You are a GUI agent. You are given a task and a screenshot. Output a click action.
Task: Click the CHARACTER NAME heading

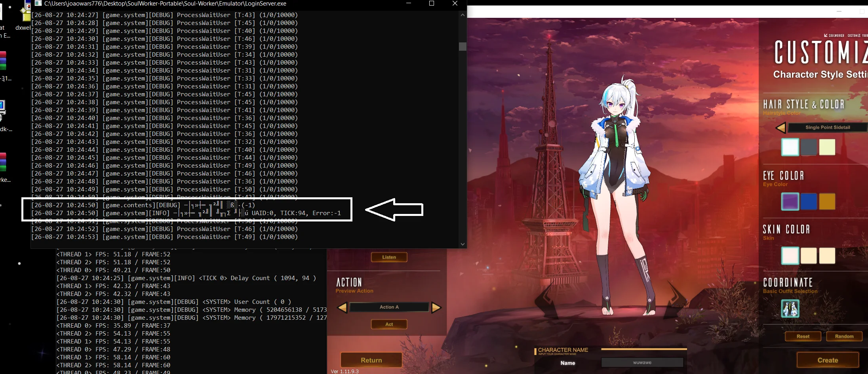point(563,350)
